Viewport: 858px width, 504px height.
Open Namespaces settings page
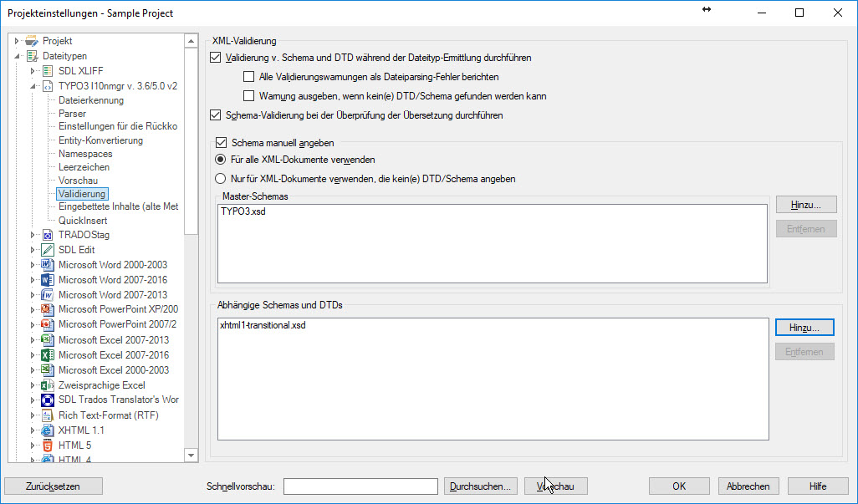point(85,154)
